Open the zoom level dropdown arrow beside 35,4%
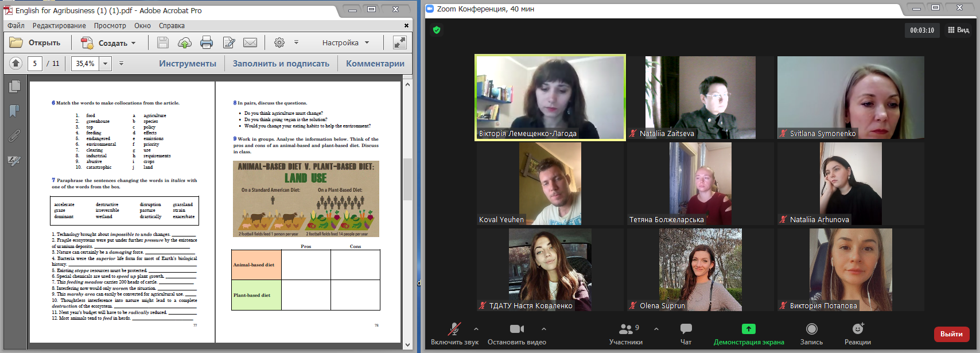This screenshot has height=353, width=980. tap(106, 64)
